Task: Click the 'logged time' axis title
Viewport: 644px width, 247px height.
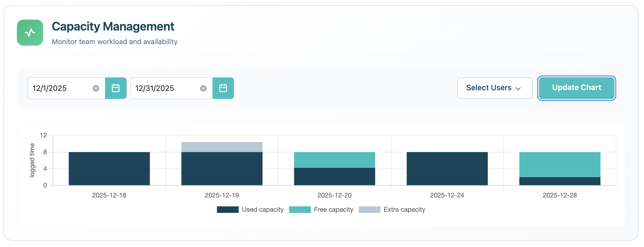Action: [32, 160]
